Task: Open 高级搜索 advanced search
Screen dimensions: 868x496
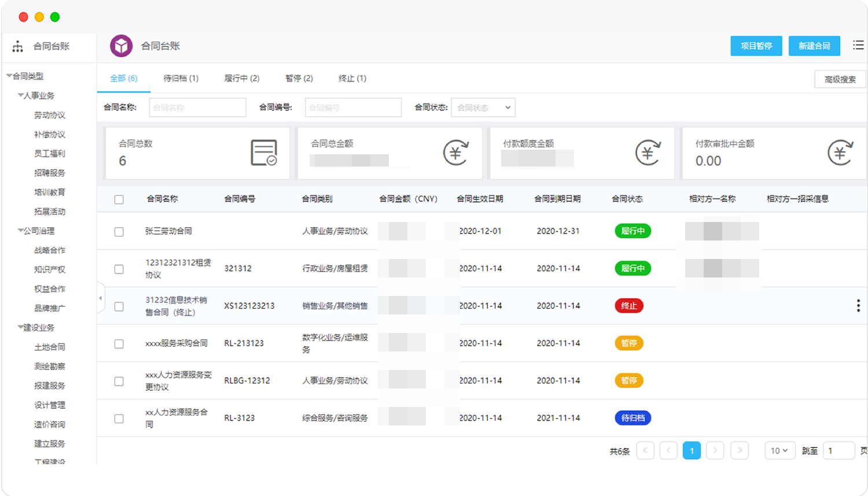Action: point(840,79)
